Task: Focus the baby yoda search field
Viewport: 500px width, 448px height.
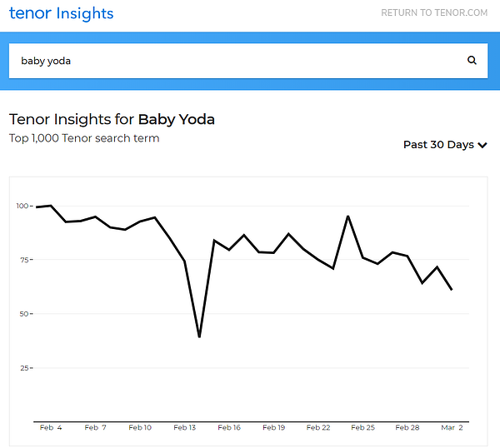Action: pyautogui.click(x=233, y=61)
